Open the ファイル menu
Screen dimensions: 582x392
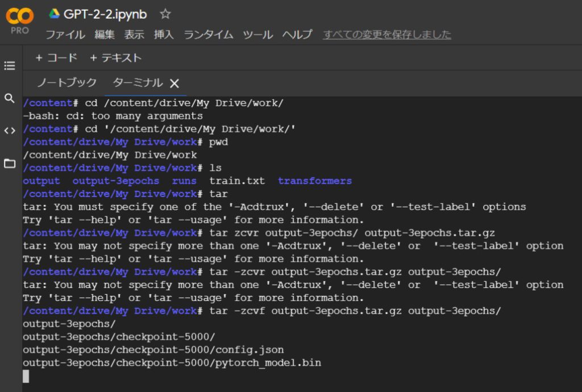point(65,35)
